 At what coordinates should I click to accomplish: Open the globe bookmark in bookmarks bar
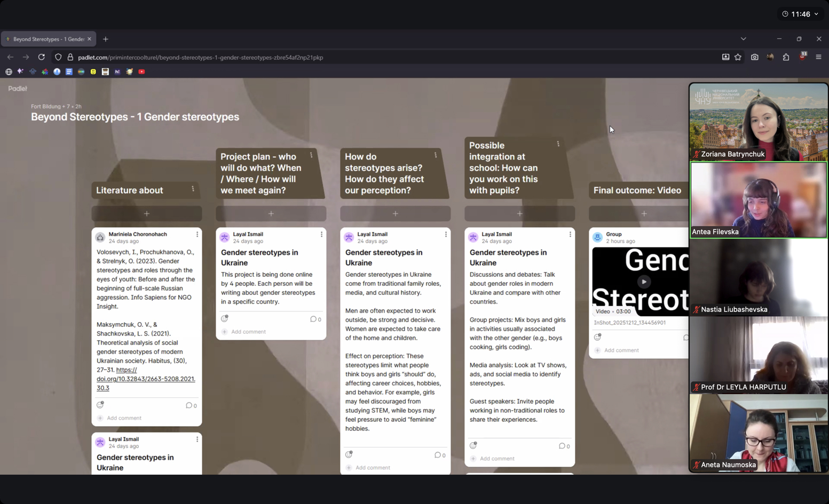tap(9, 71)
